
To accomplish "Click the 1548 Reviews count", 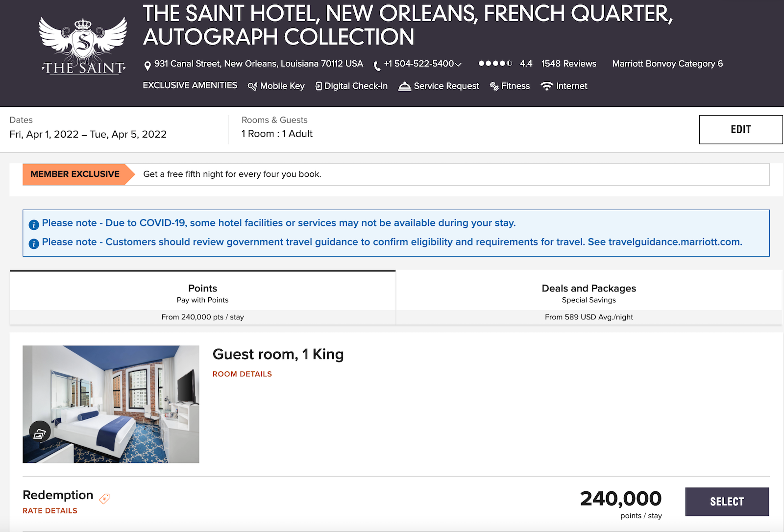I will click(568, 64).
